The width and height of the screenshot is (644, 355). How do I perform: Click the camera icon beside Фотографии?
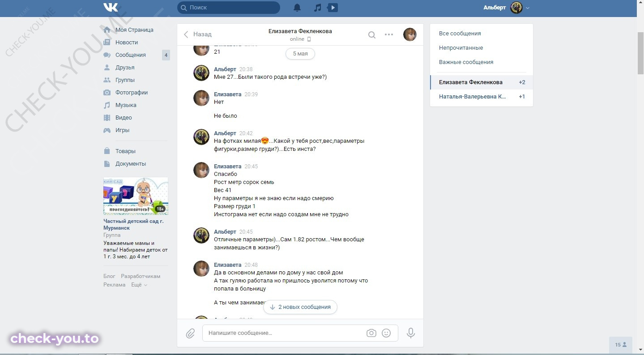pos(107,93)
